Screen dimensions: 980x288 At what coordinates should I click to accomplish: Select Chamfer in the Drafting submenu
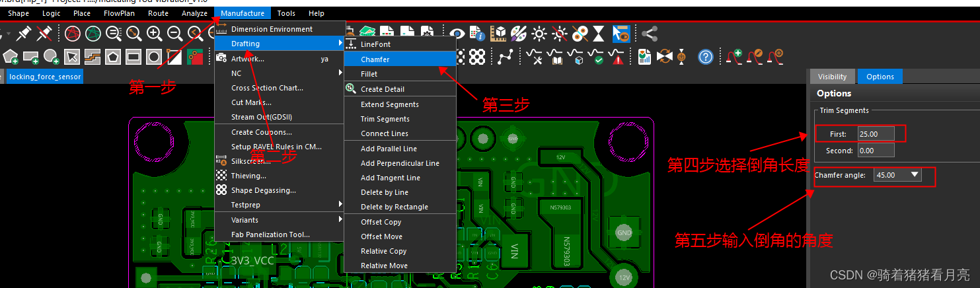coord(400,59)
